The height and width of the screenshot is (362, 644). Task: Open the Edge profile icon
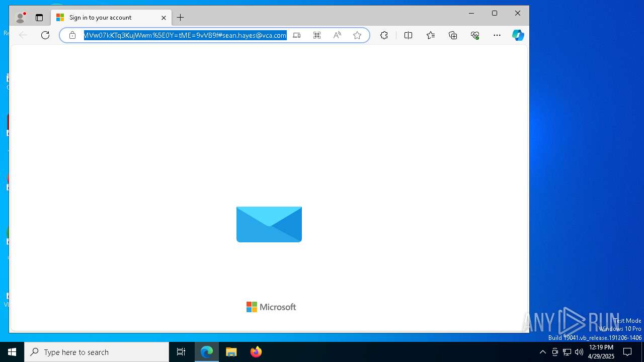tap(20, 18)
